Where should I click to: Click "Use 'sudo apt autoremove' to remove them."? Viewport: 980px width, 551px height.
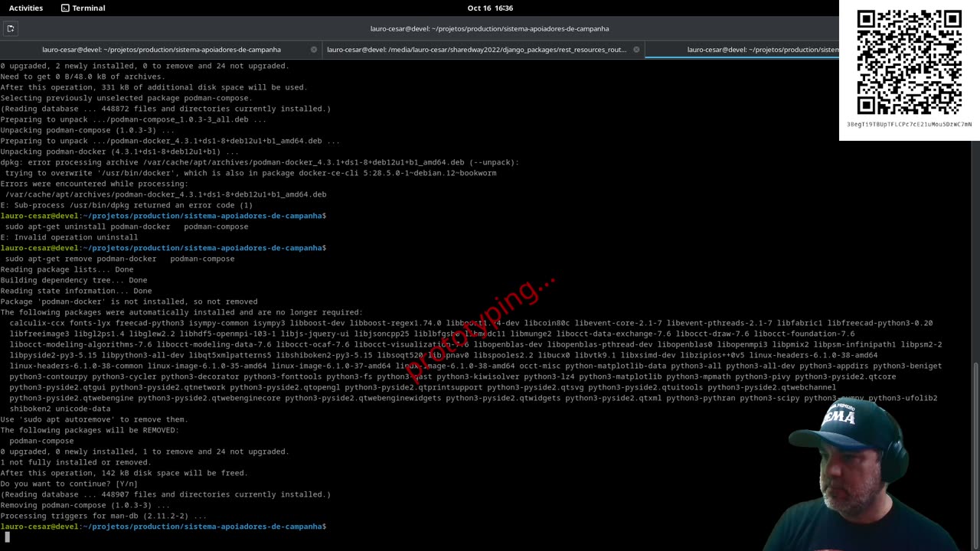point(94,419)
